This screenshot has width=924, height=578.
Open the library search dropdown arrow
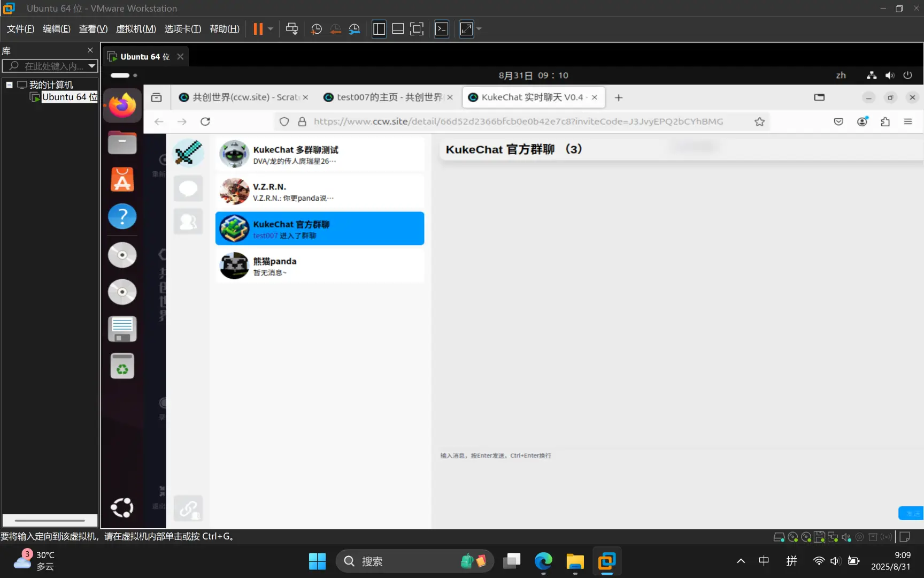click(92, 66)
